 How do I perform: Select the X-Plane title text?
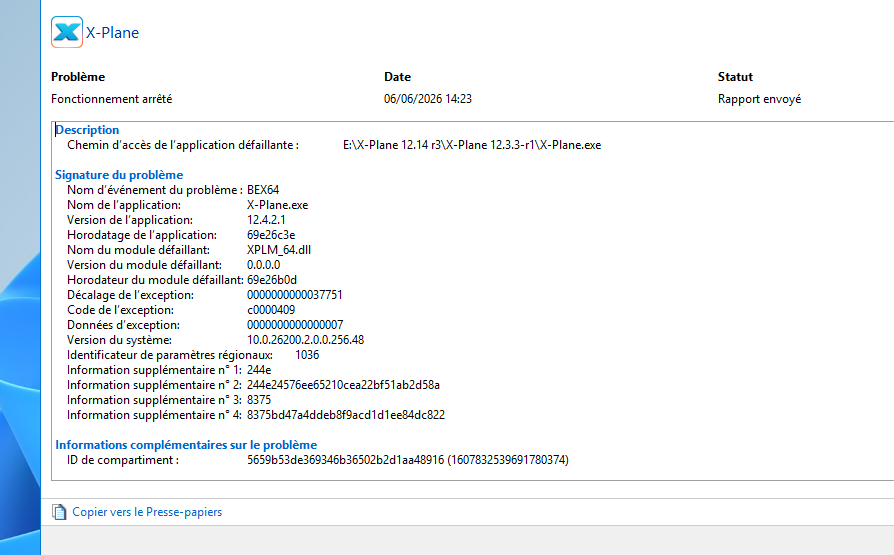click(112, 33)
